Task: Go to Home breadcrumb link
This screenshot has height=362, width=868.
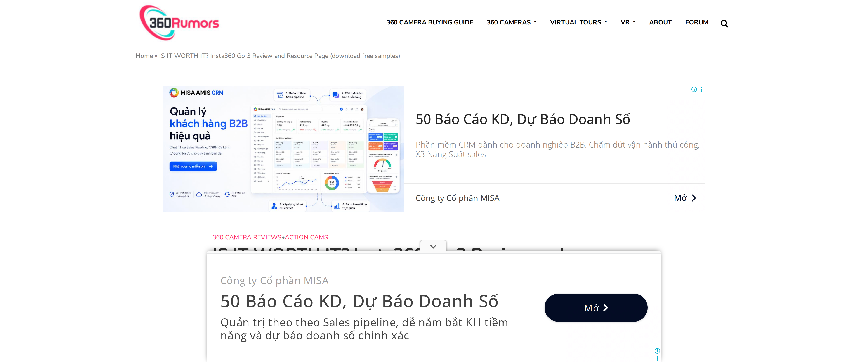Action: click(144, 56)
